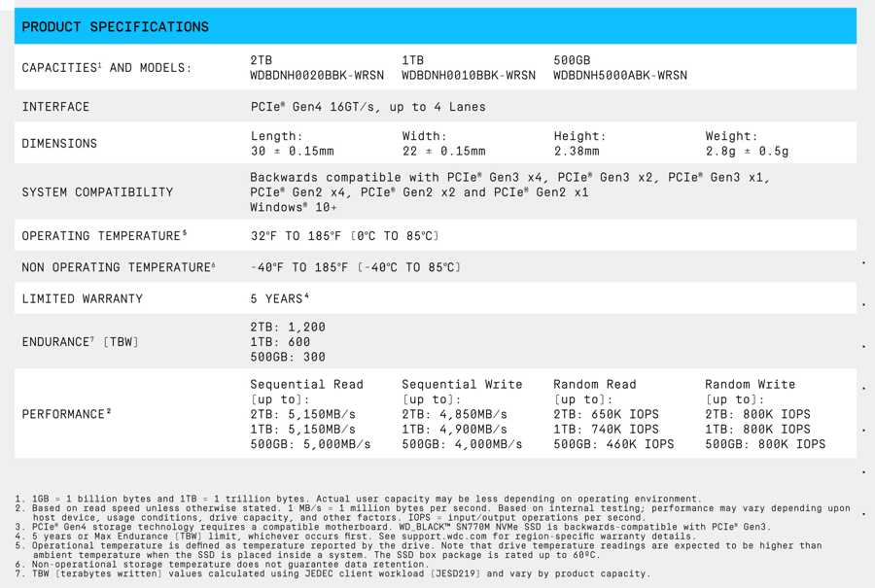Click footnote 1 about "1 billion bytes"

click(x=357, y=499)
